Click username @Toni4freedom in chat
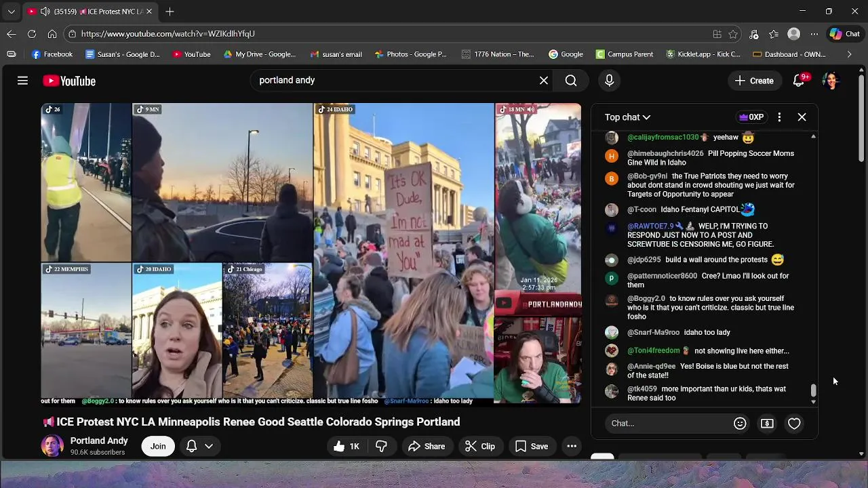The width and height of the screenshot is (868, 488). coord(653,350)
